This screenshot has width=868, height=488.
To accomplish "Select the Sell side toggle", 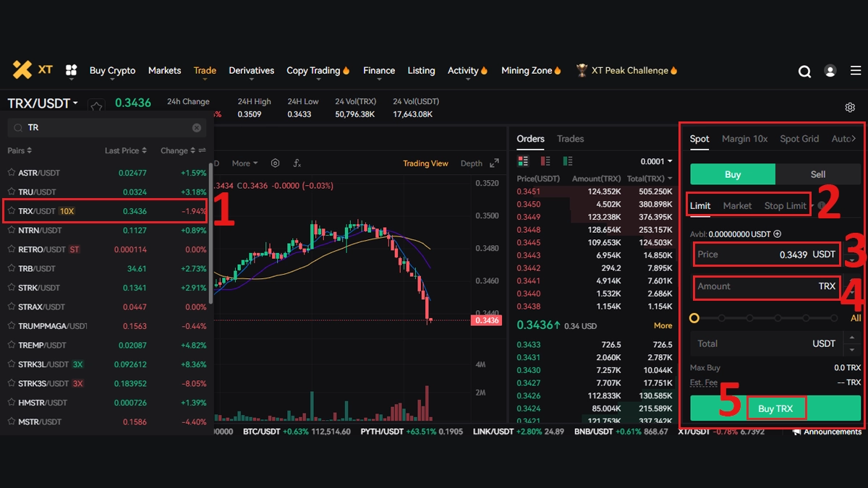I will (x=818, y=174).
